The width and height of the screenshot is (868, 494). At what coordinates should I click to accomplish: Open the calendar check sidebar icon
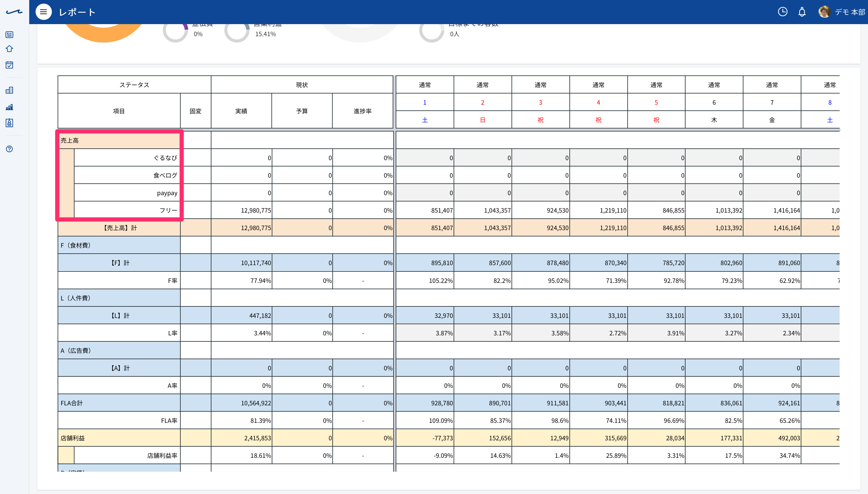click(x=9, y=65)
